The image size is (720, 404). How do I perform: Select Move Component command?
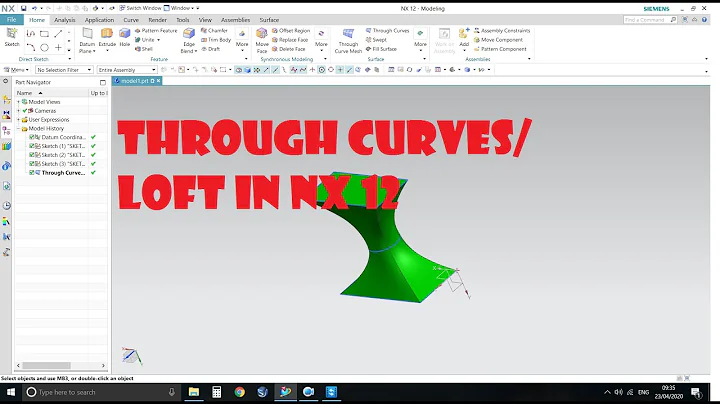pos(498,39)
